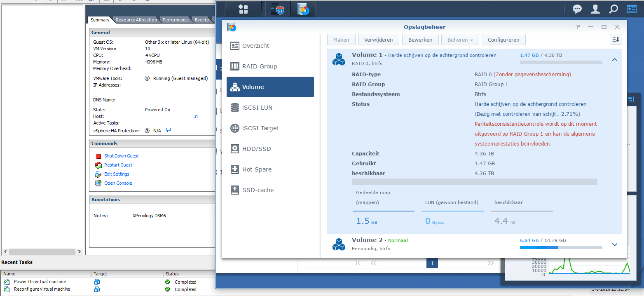This screenshot has width=644, height=296.
Task: Click the Gedeelde map 1.5 GB value
Action: (x=367, y=221)
